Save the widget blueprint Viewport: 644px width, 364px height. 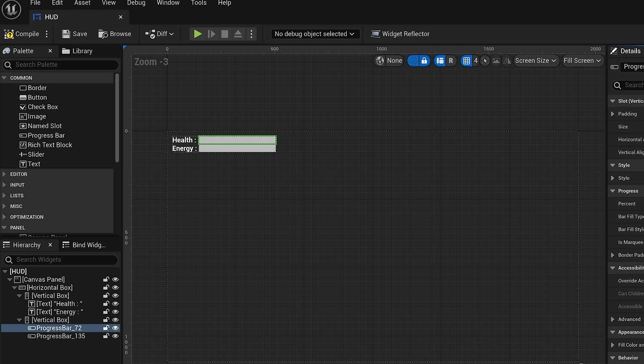pos(74,34)
